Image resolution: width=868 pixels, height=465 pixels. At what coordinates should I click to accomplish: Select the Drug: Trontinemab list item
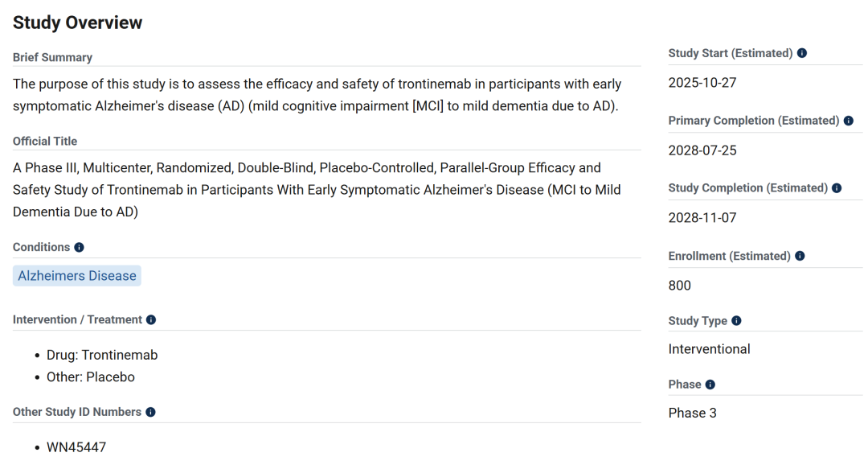102,355
